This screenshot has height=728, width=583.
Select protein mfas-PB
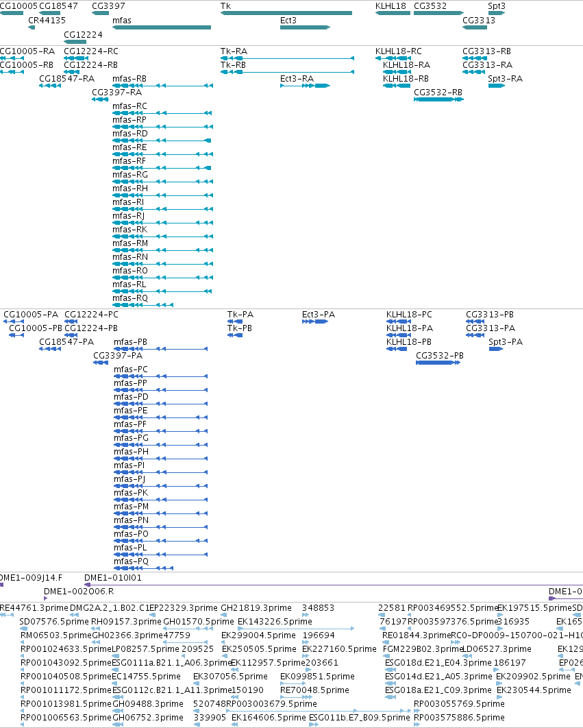pyautogui.click(x=130, y=342)
